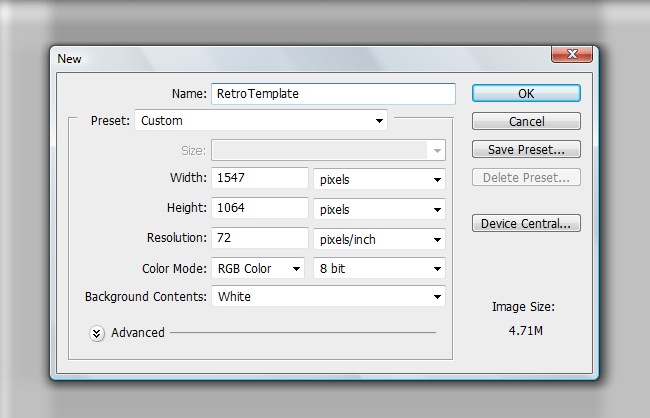Click the Height field showing 1064
This screenshot has width=650, height=418.
click(259, 209)
